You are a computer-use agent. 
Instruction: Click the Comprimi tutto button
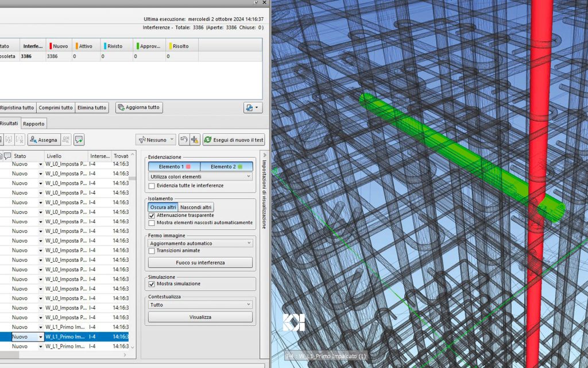tap(56, 108)
